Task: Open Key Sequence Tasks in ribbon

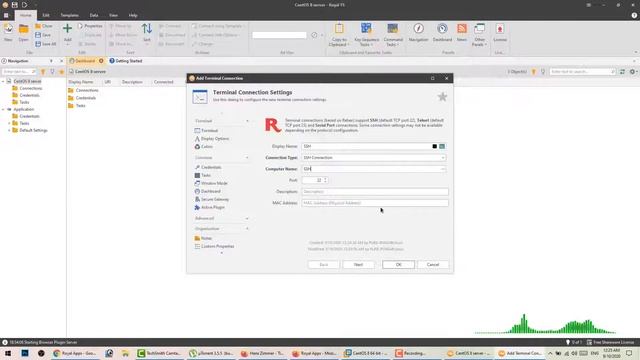Action: coord(367,34)
